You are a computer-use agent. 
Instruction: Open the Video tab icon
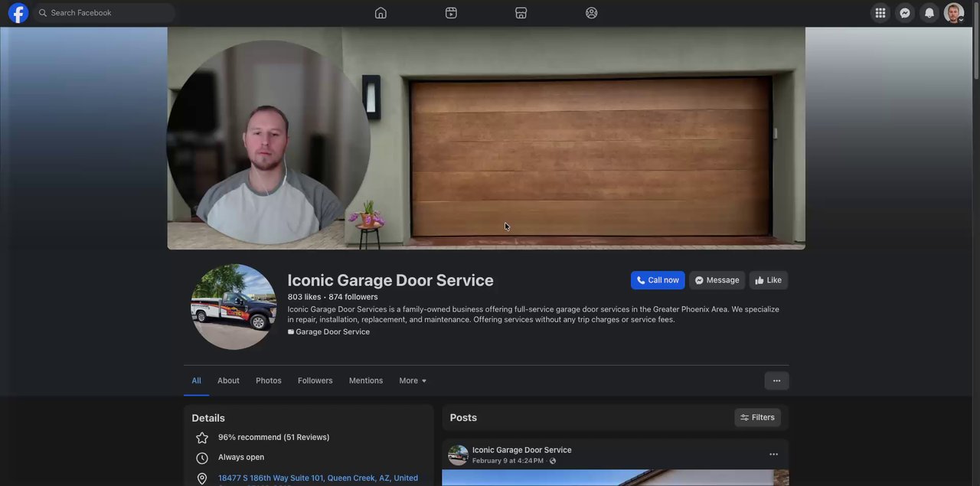tap(451, 13)
